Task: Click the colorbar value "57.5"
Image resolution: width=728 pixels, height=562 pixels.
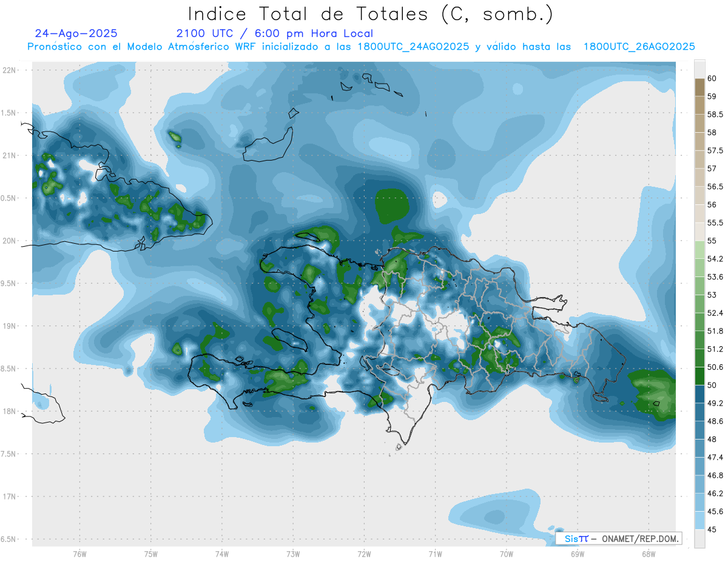Action: [715, 150]
